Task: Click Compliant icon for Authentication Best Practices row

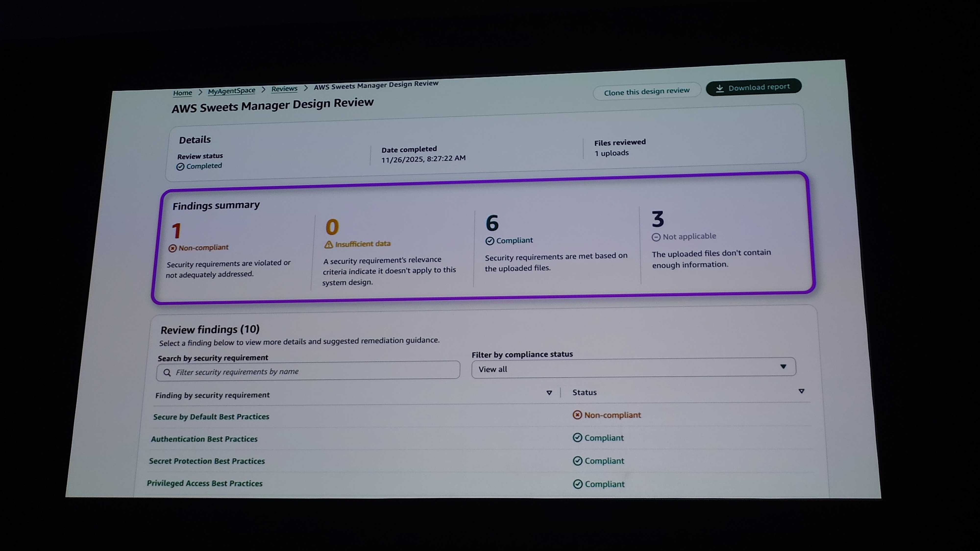Action: point(577,438)
